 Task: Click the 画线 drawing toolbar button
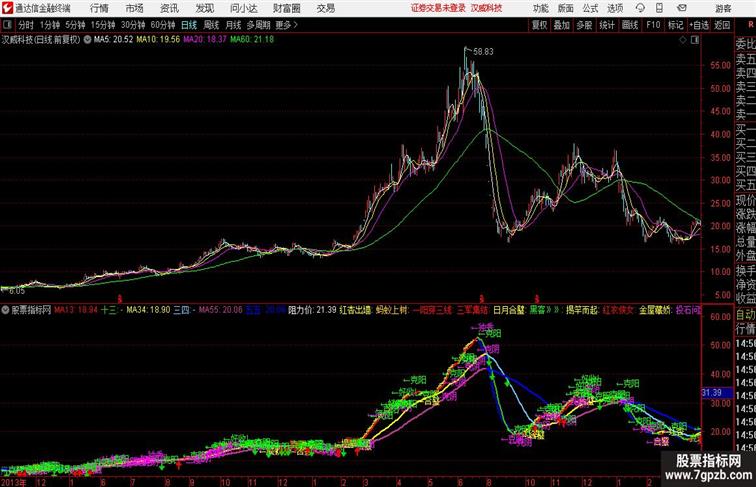(x=630, y=25)
